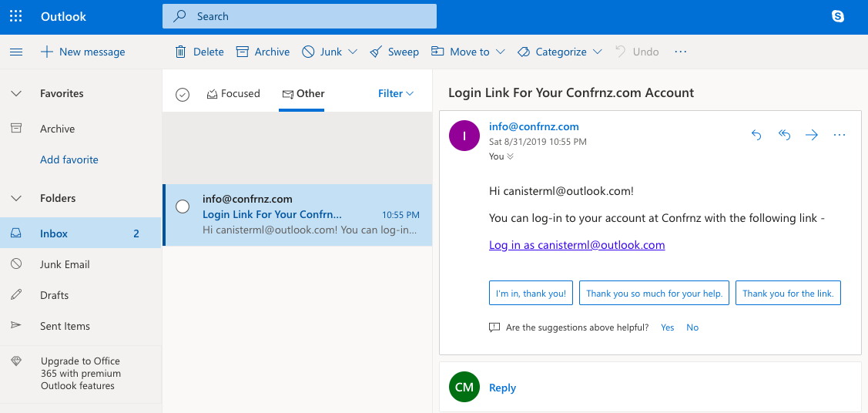Delete the selected email

pos(199,52)
